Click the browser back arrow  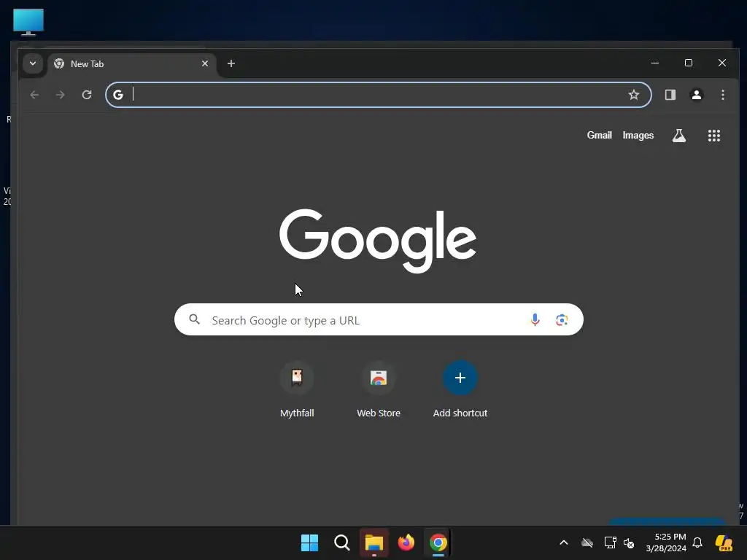pos(34,95)
